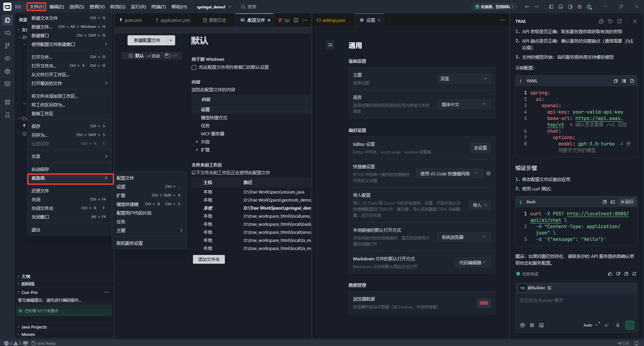Open the Auto model selector in chat
The width and height of the screenshot is (644, 346).
pyautogui.click(x=591, y=325)
